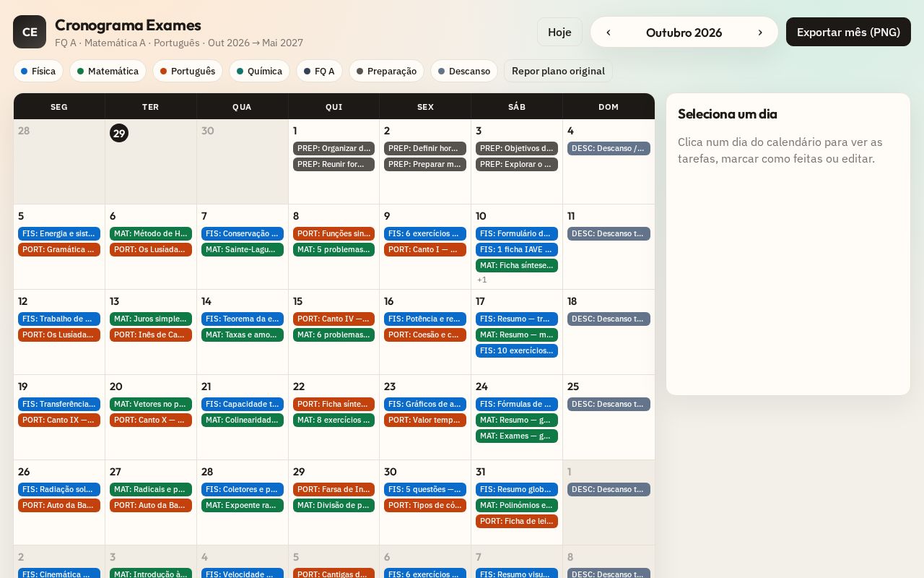This screenshot has height=578, width=924.
Task: Go to next month arrow
Action: tap(760, 33)
